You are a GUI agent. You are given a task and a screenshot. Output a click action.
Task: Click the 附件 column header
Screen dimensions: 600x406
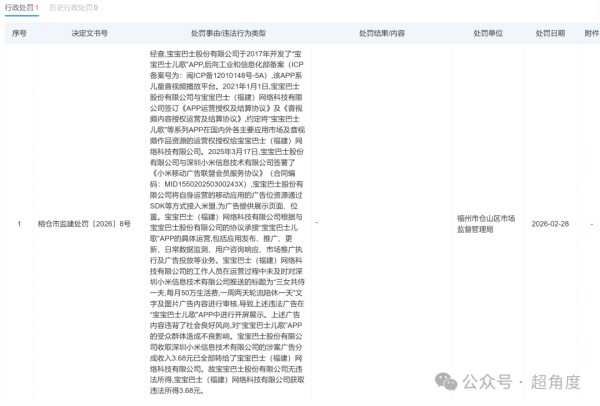coord(591,33)
